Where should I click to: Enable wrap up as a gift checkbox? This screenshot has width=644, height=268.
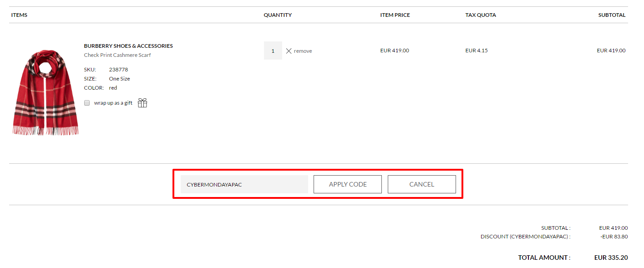click(87, 103)
